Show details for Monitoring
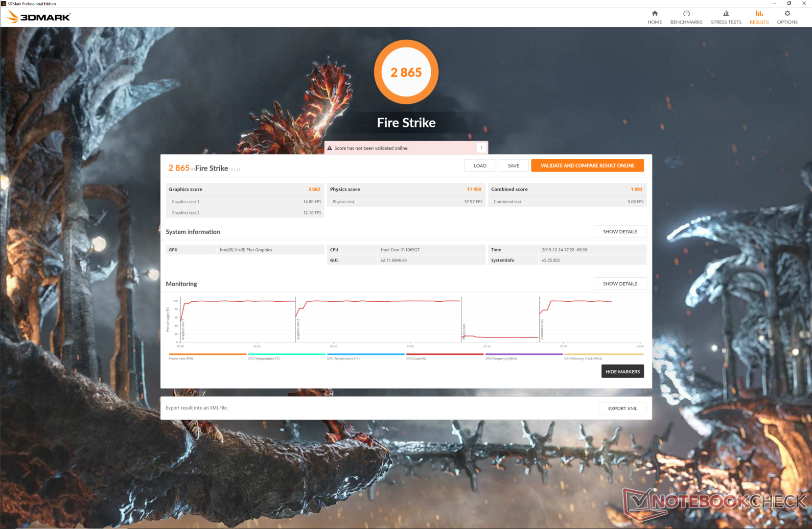 (x=620, y=284)
